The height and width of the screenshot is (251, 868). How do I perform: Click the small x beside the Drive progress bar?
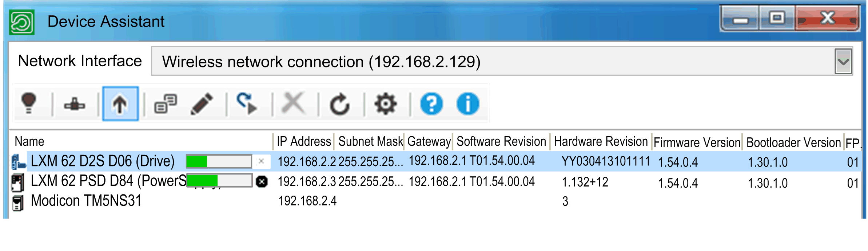tap(261, 161)
